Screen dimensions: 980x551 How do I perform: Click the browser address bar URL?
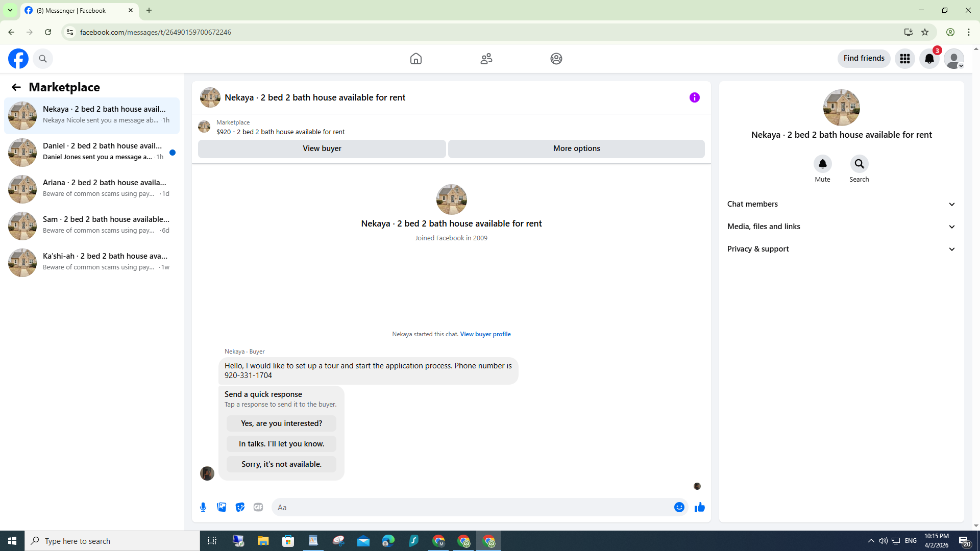[155, 32]
